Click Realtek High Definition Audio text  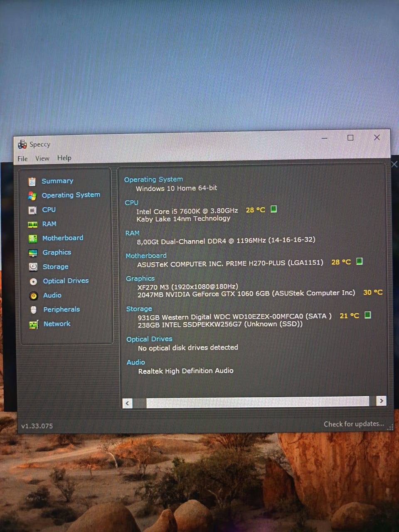tap(186, 371)
